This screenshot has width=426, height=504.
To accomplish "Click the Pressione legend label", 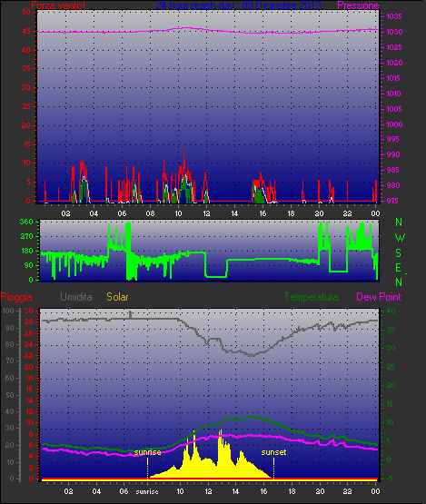I will point(358,5).
